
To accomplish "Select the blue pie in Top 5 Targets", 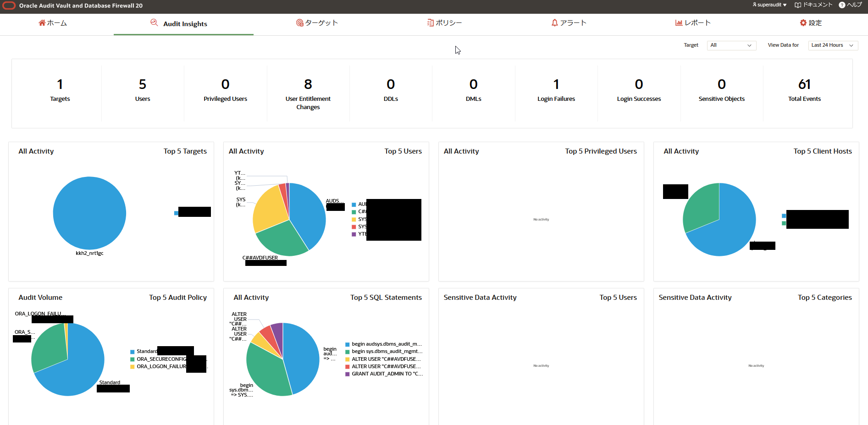I will pyautogui.click(x=89, y=213).
